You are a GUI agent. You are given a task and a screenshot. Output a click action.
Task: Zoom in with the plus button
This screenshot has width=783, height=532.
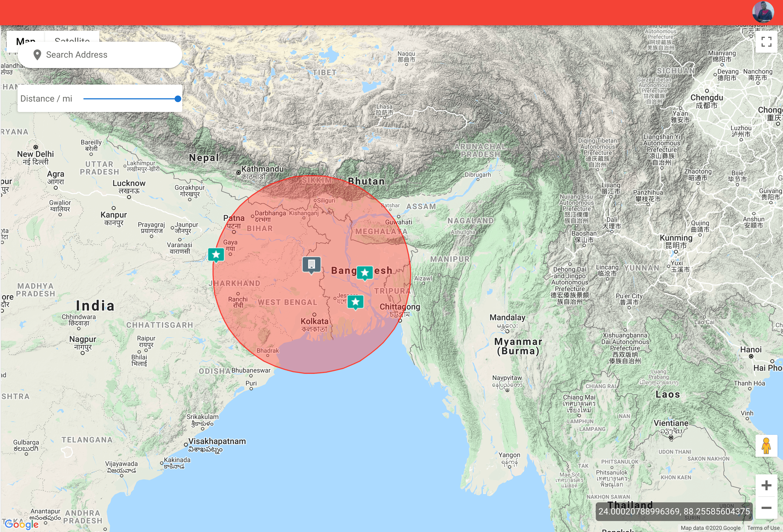(x=766, y=485)
